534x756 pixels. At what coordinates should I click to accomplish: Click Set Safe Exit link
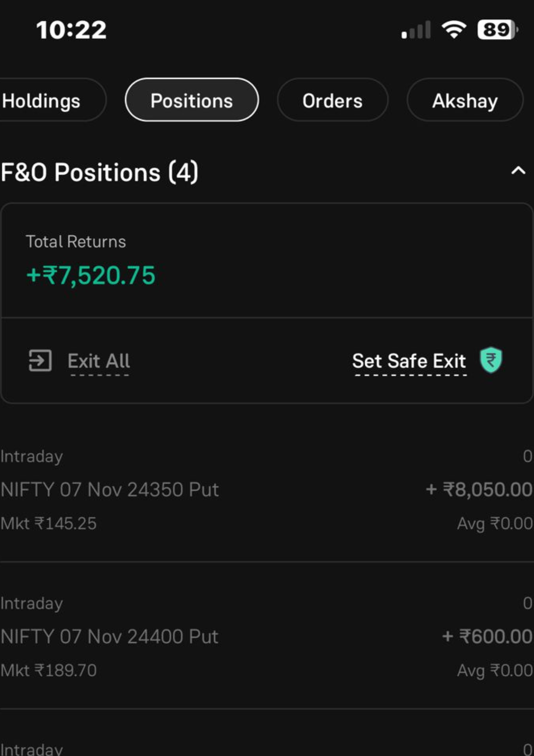409,361
